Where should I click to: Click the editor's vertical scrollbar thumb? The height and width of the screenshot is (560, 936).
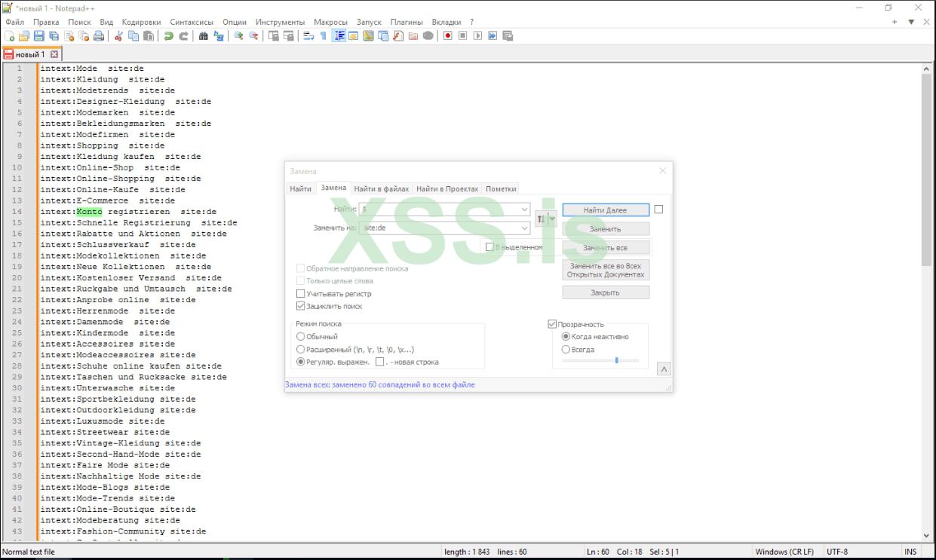click(926, 170)
